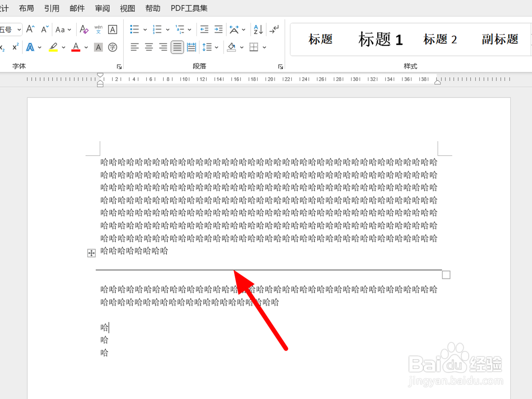The height and width of the screenshot is (399, 532).
Task: Align text right
Action: coord(163,47)
